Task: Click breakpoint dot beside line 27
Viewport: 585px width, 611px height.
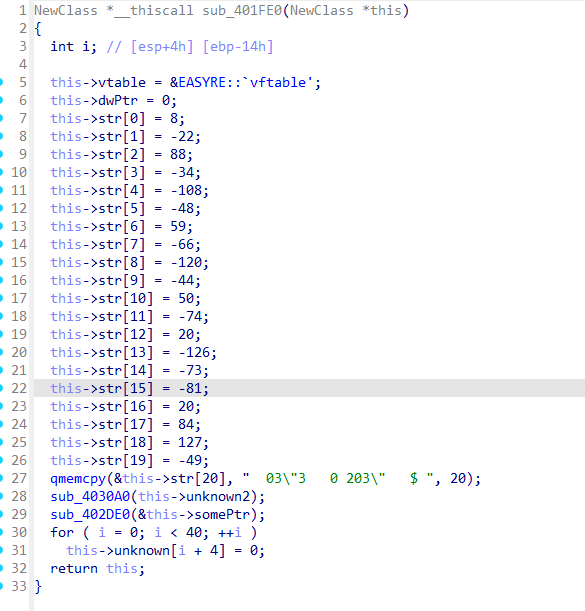Action: (1, 478)
